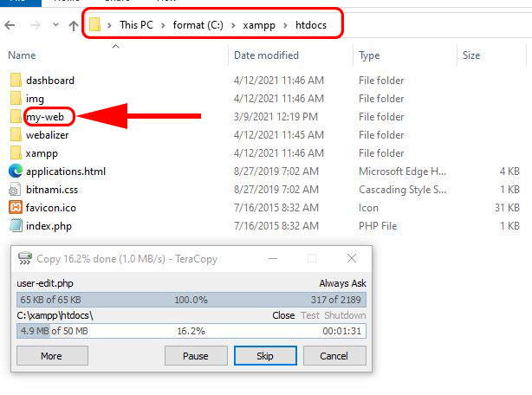This screenshot has width=532, height=395.
Task: Click the Back navigation arrow
Action: click(x=10, y=25)
